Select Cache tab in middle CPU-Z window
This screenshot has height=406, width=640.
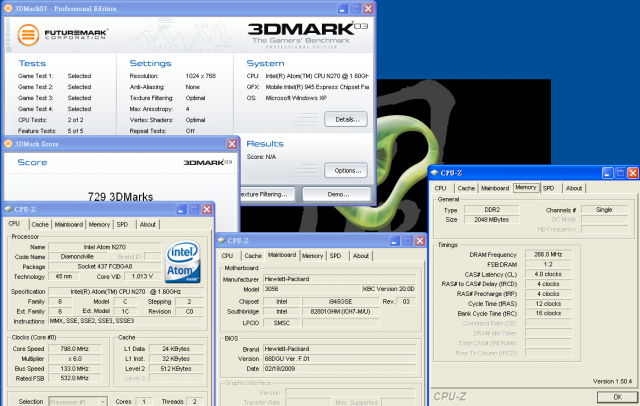click(253, 256)
